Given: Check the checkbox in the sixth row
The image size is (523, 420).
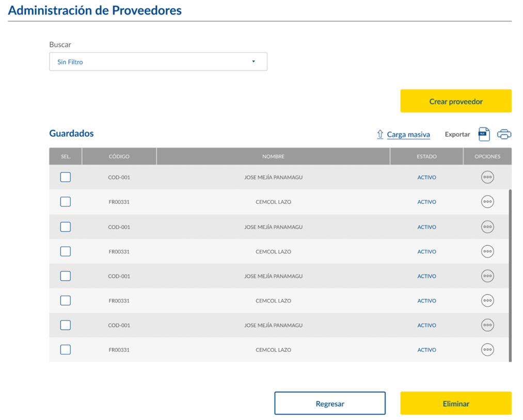Looking at the screenshot, I should (x=66, y=301).
